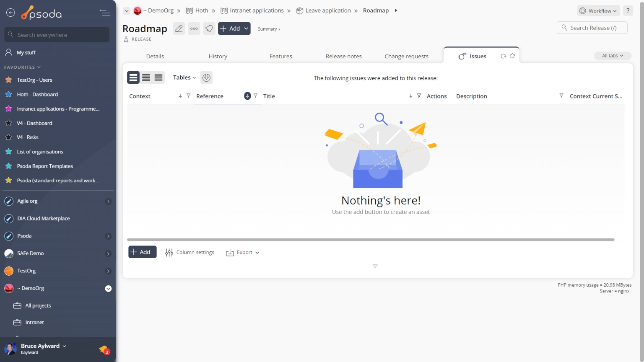Filter the Context column

point(189,96)
